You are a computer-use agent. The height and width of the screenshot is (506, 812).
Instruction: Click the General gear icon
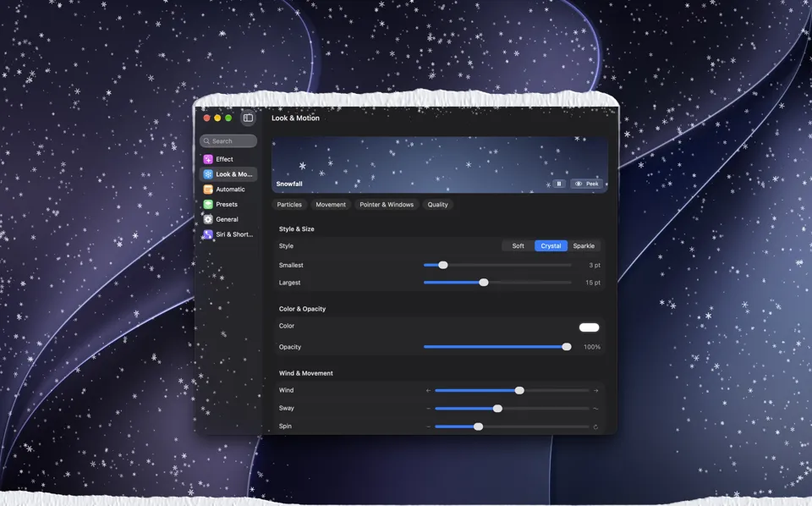click(x=208, y=219)
